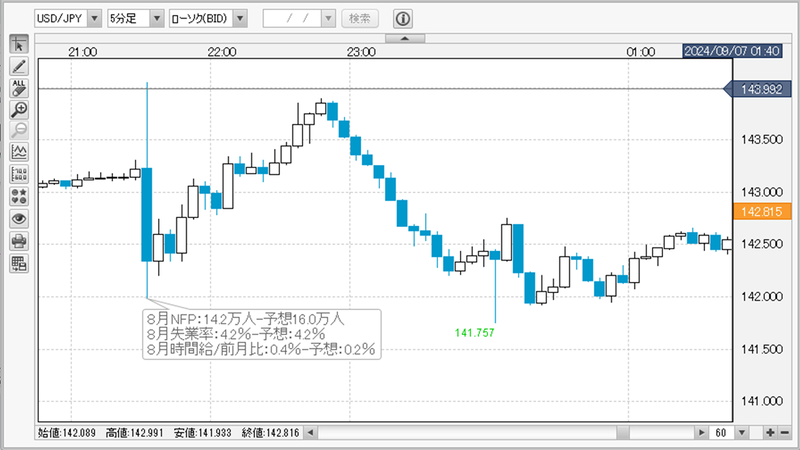This screenshot has width=800, height=450.
Task: Click the 01:00 time axis label
Action: [641, 52]
